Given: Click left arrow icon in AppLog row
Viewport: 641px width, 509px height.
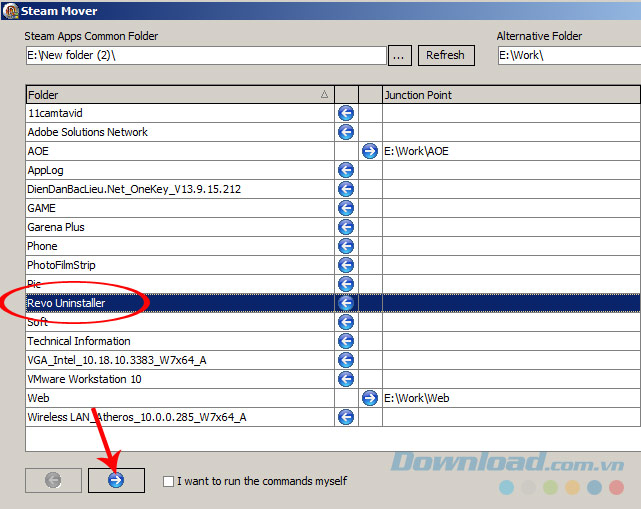Looking at the screenshot, I should pos(346,170).
